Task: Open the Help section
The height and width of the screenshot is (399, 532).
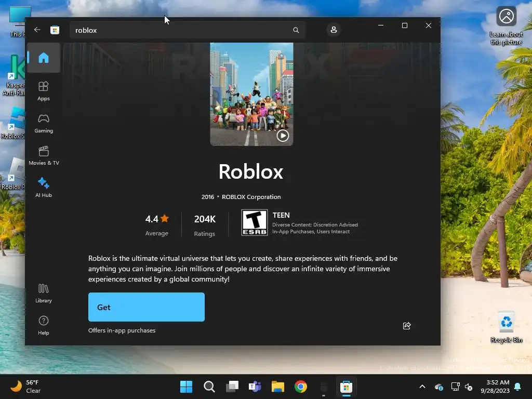Action: [x=44, y=325]
